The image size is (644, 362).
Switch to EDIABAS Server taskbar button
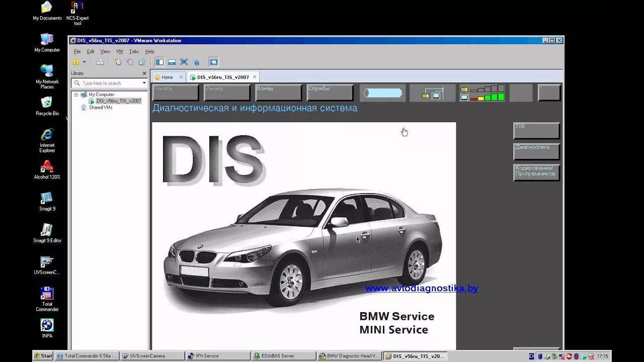[x=284, y=356]
